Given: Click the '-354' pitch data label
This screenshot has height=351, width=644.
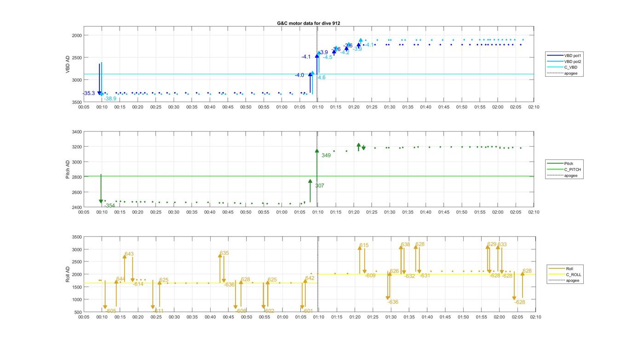Looking at the screenshot, I should (109, 206).
